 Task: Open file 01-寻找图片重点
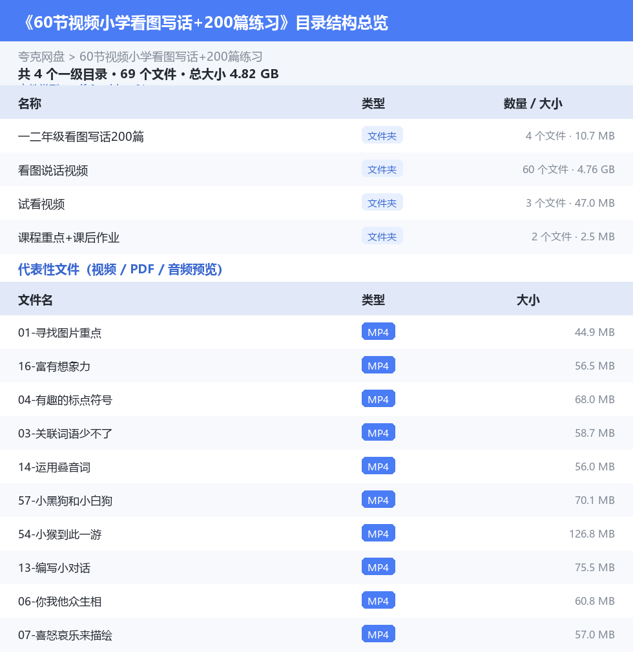(x=59, y=333)
